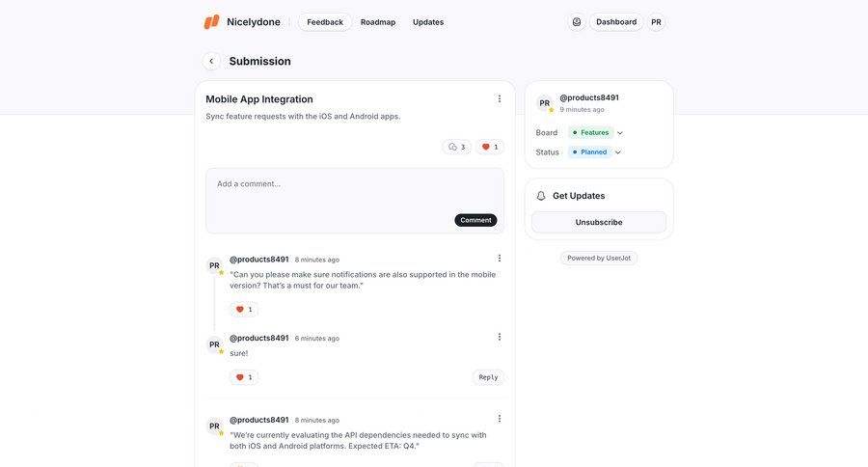The width and height of the screenshot is (868, 467).
Task: Open options for the first comment
Action: point(500,258)
